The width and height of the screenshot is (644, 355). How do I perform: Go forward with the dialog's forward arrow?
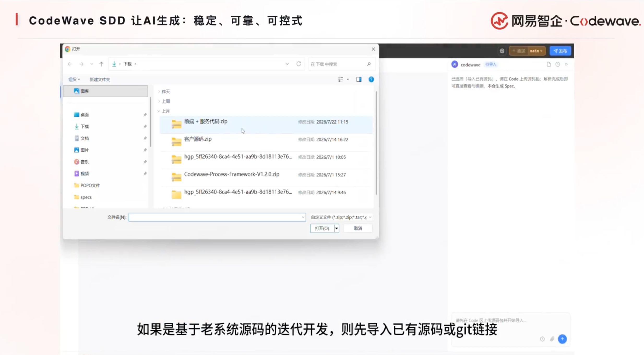[81, 64]
